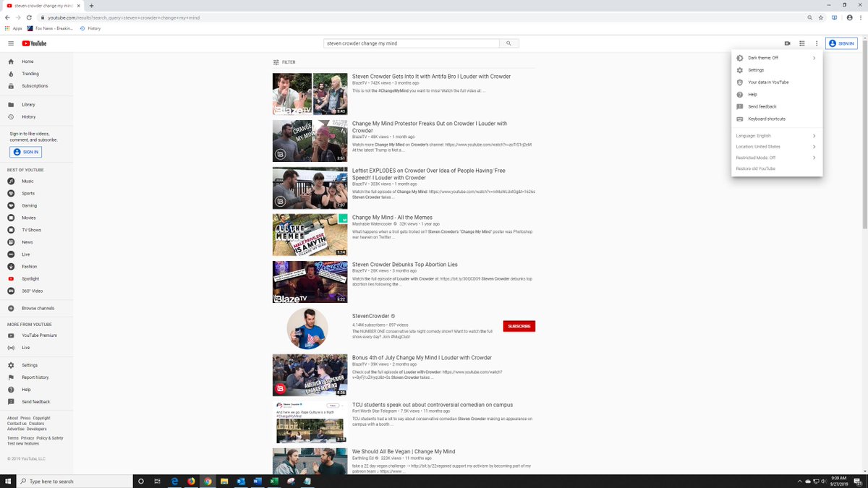Open 'Steven Crowder Debunks Top Abortion Lies' title
Screen dimensions: 868x488
tap(405, 265)
